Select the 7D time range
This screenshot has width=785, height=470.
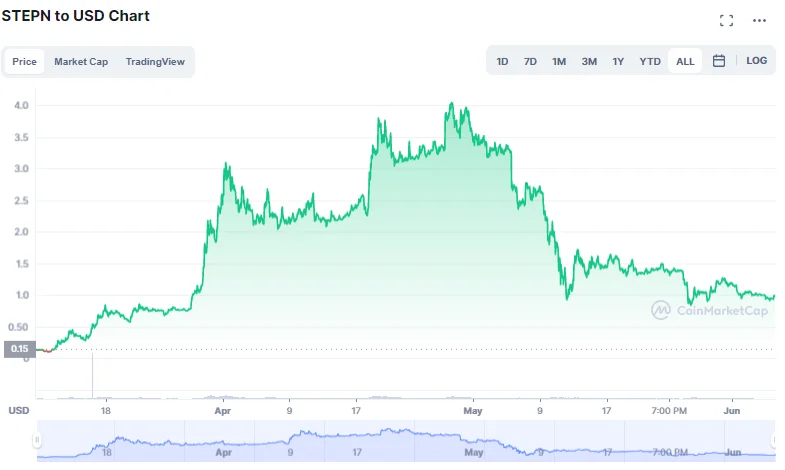coord(530,62)
